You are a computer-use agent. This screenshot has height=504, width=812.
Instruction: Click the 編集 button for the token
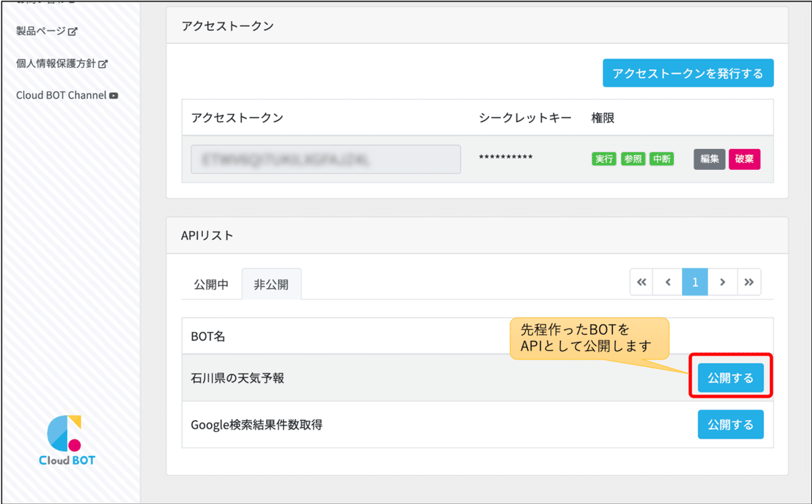(709, 159)
